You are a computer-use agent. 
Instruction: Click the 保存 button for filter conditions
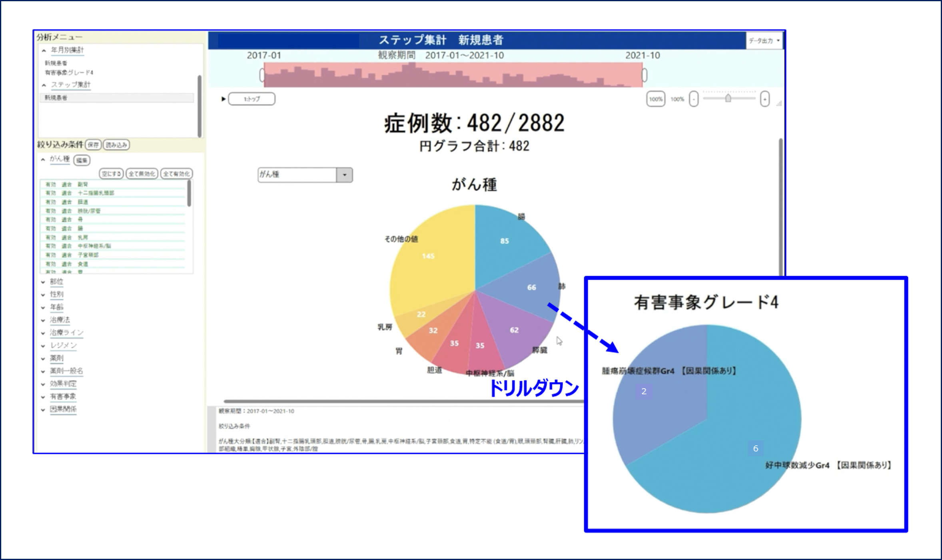pyautogui.click(x=93, y=145)
